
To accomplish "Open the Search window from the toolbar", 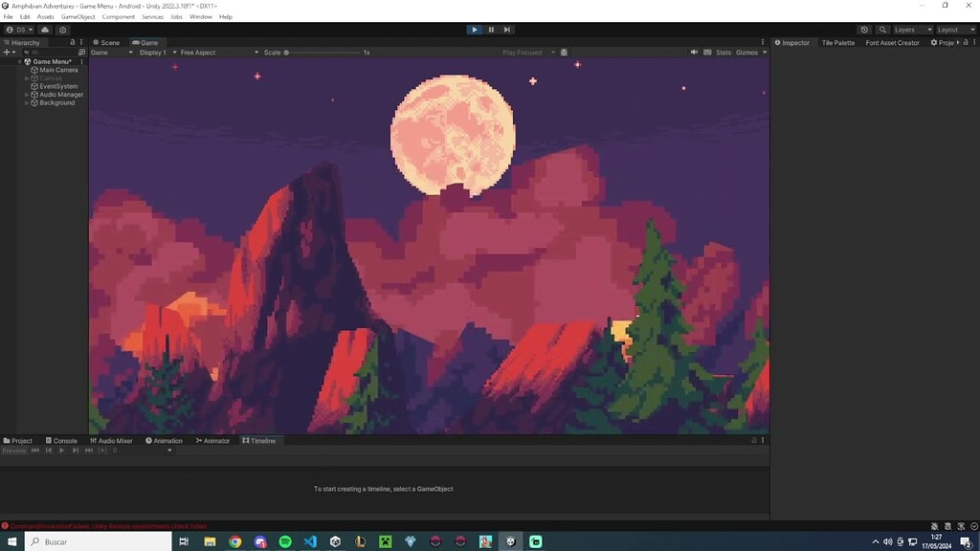I will coord(882,30).
